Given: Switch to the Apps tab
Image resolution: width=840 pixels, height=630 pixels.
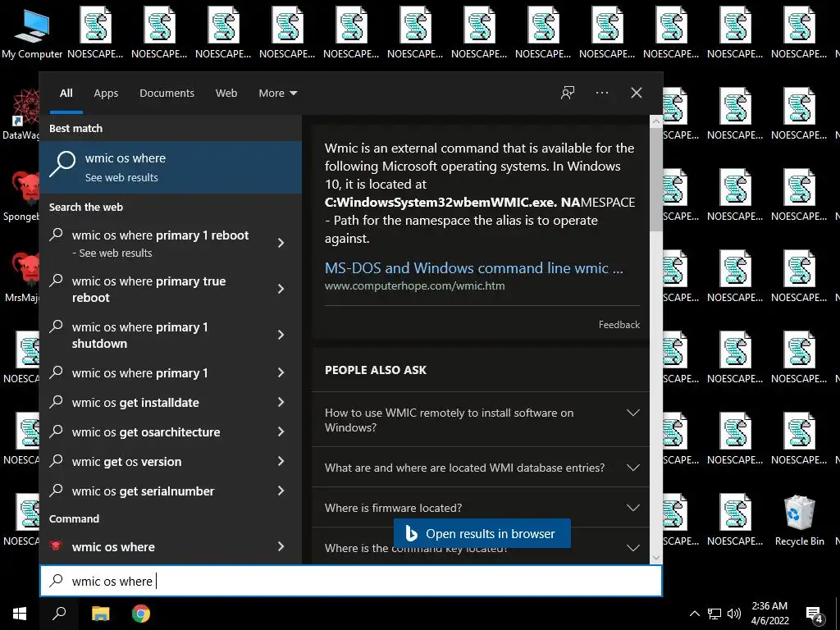Looking at the screenshot, I should 106,94.
